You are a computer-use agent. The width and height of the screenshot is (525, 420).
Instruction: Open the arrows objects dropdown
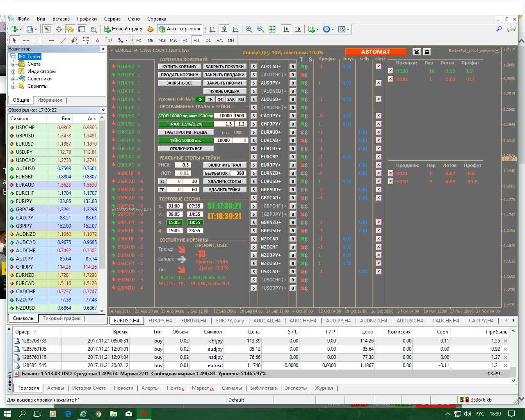coord(126,40)
